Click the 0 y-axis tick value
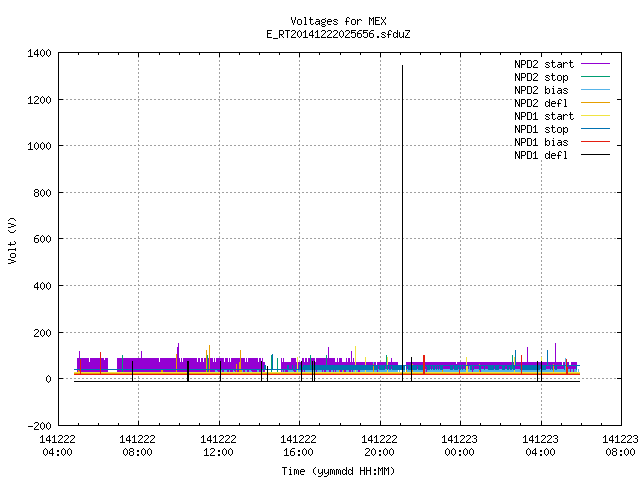 tap(49, 379)
